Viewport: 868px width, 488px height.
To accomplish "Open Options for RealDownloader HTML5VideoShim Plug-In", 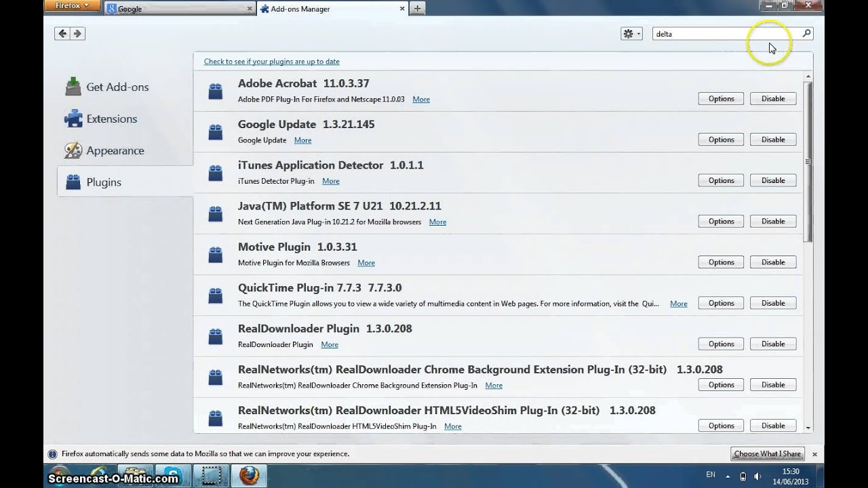I will [x=721, y=426].
